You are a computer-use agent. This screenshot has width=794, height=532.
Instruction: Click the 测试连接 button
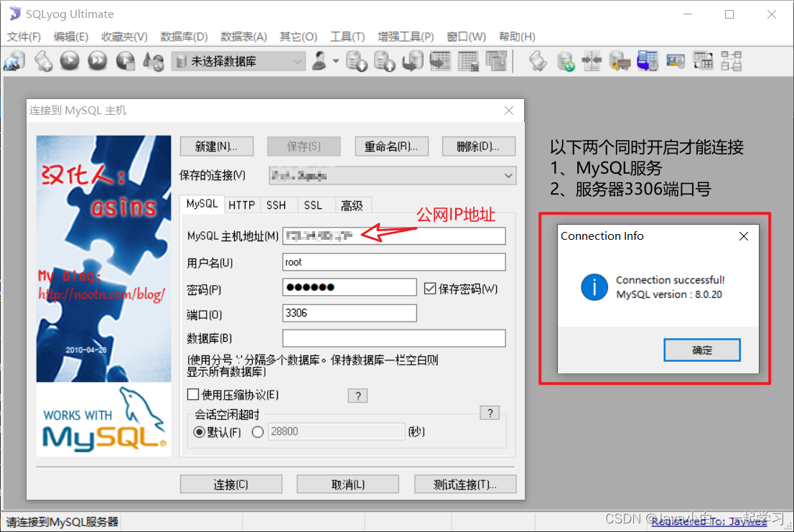[x=464, y=484]
